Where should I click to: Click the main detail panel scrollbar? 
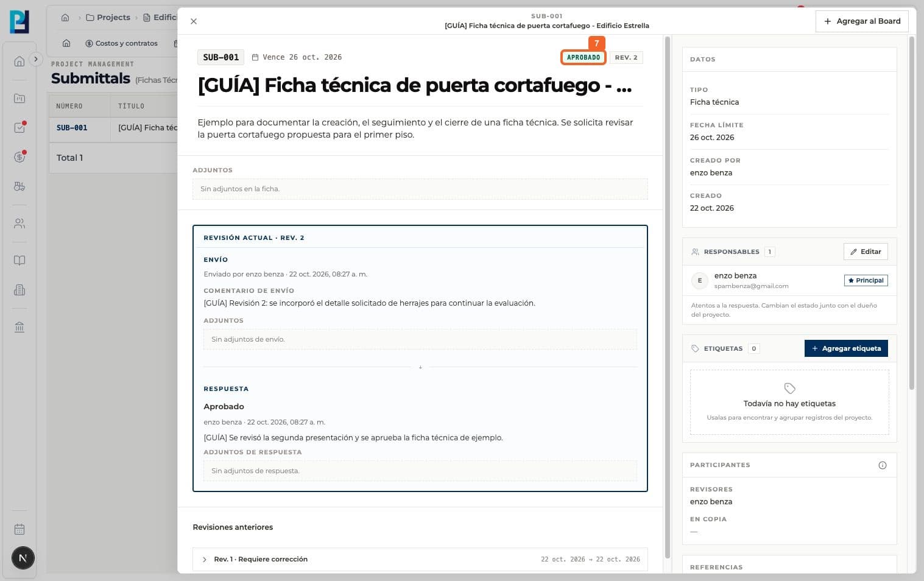(x=667, y=297)
